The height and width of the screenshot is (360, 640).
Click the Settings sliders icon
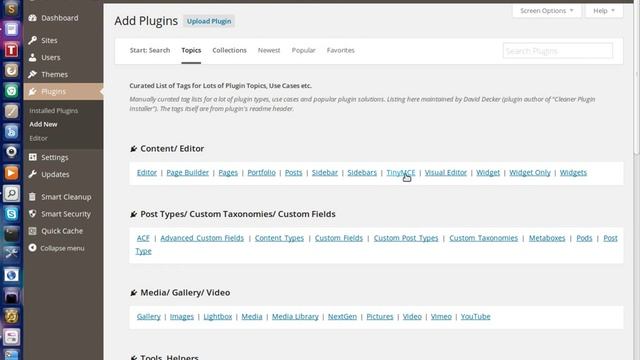tap(33, 157)
